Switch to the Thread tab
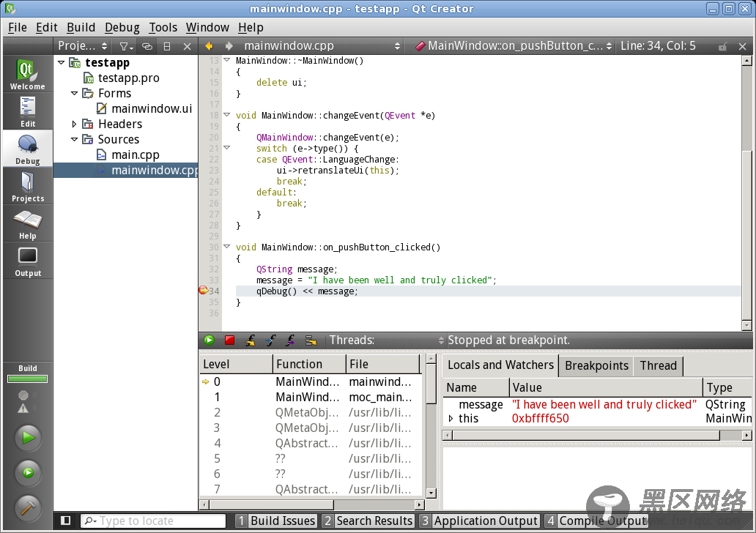 [658, 366]
